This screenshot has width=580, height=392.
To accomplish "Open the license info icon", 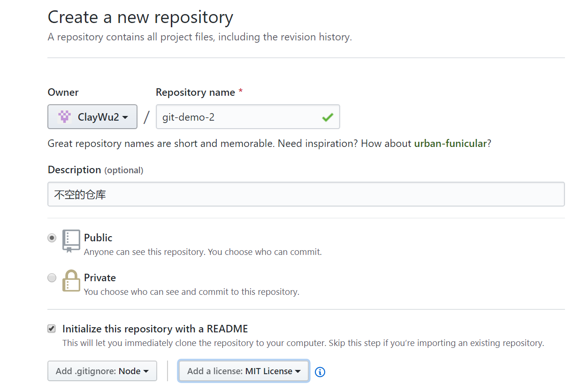I will pos(320,372).
